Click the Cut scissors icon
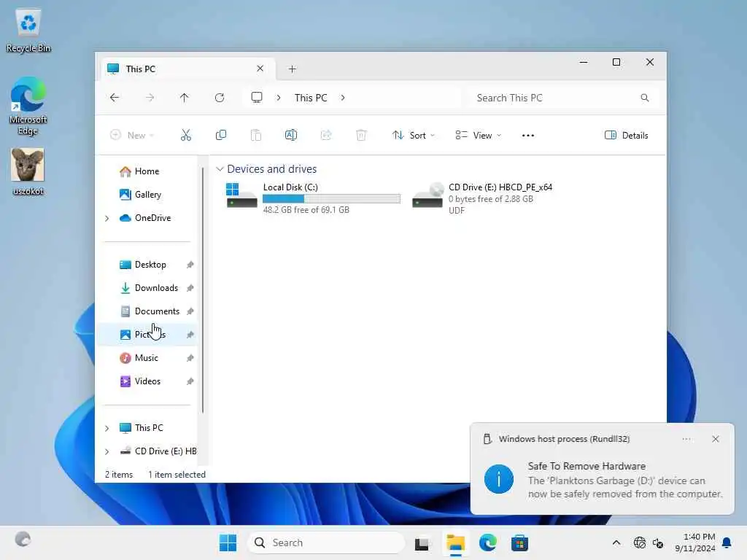 click(x=186, y=135)
